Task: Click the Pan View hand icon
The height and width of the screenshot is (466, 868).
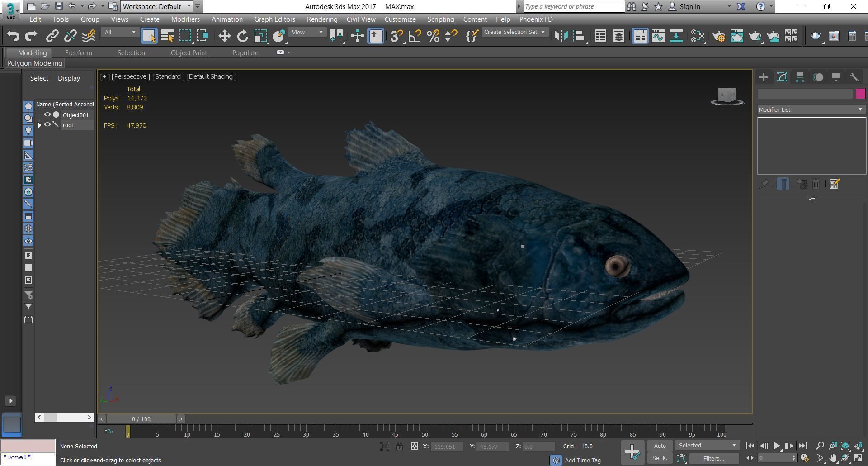Action: [x=833, y=458]
